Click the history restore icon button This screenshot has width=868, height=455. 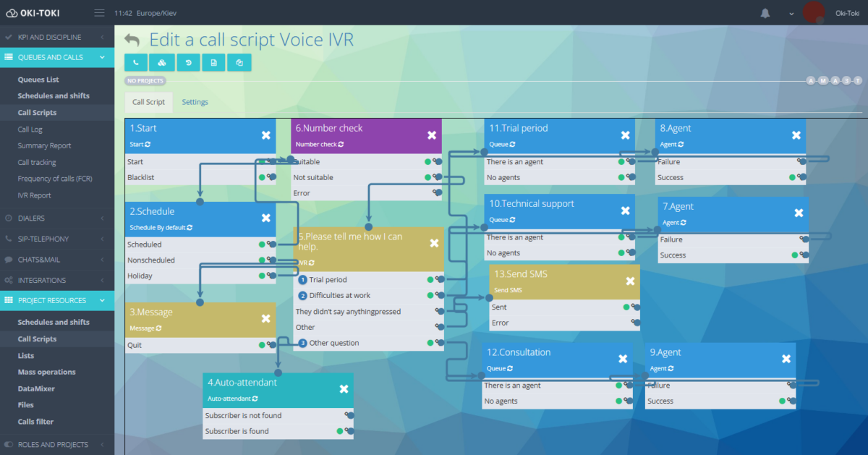187,63
